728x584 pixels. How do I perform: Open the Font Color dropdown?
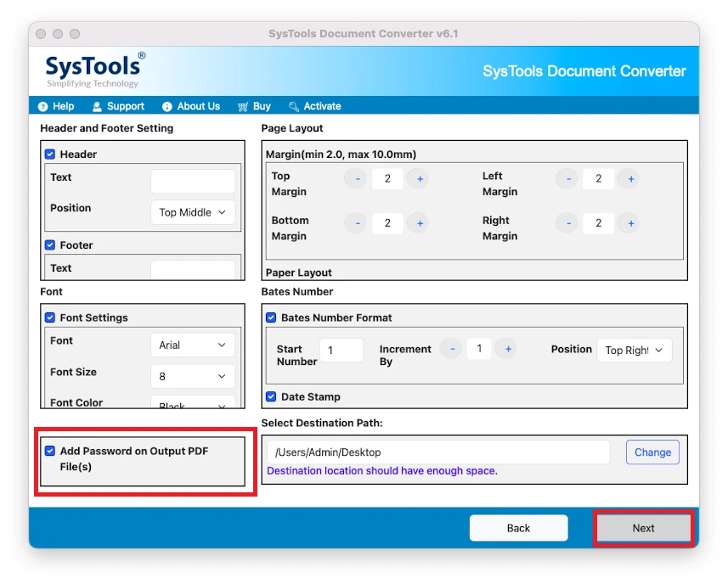(x=193, y=401)
